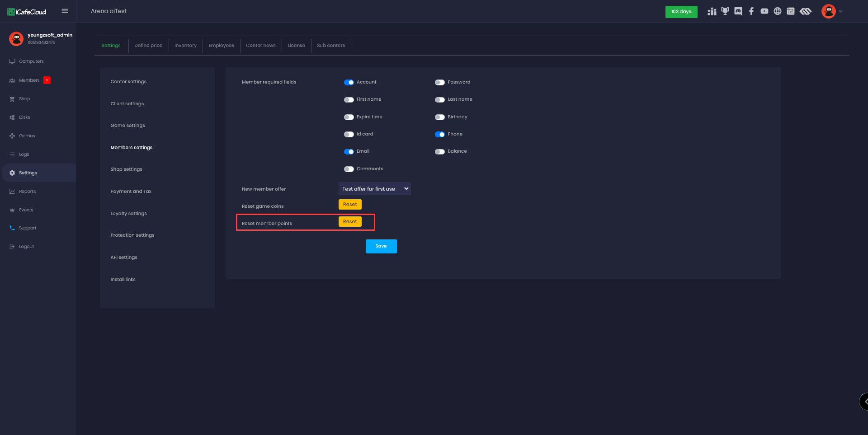Toggle the hamburger sidebar menu icon
Image resolution: width=868 pixels, height=435 pixels.
coord(65,11)
